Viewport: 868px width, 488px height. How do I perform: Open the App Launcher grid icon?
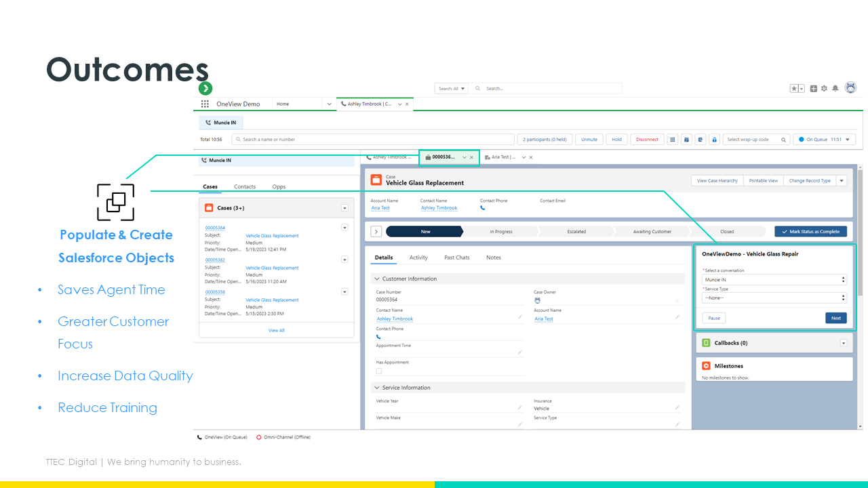point(205,104)
